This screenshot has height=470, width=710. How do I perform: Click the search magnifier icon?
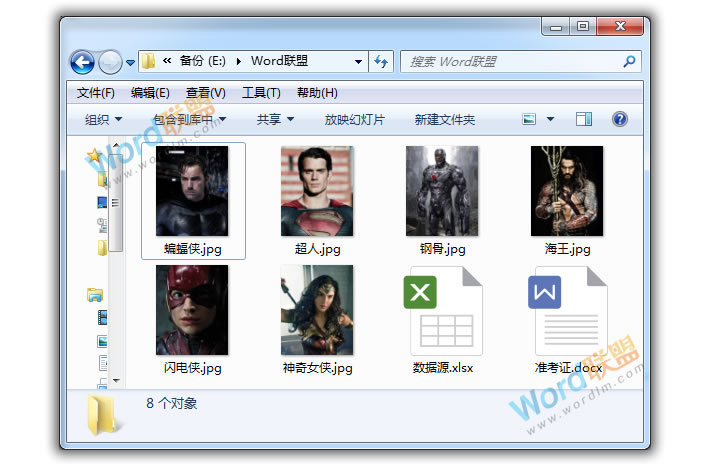629,62
